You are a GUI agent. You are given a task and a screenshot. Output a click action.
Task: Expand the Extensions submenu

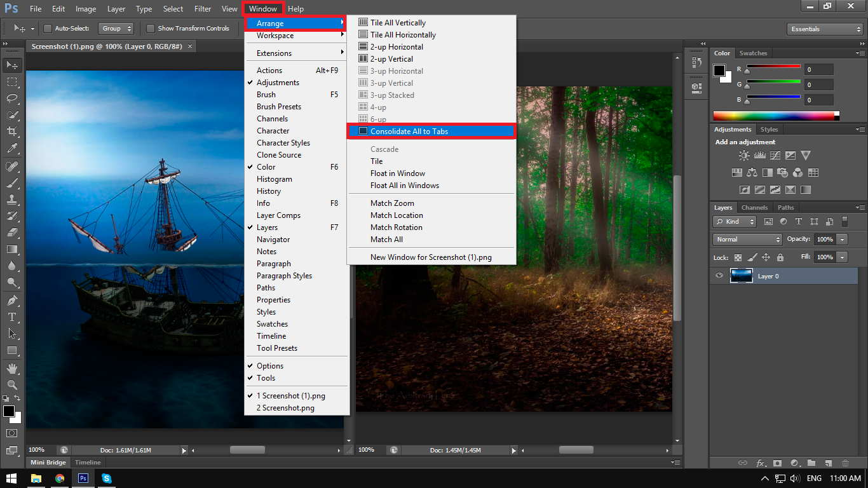pyautogui.click(x=297, y=53)
